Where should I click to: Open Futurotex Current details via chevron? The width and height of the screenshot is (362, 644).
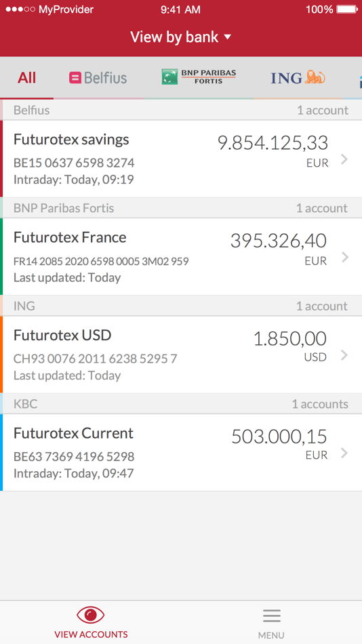point(344,453)
